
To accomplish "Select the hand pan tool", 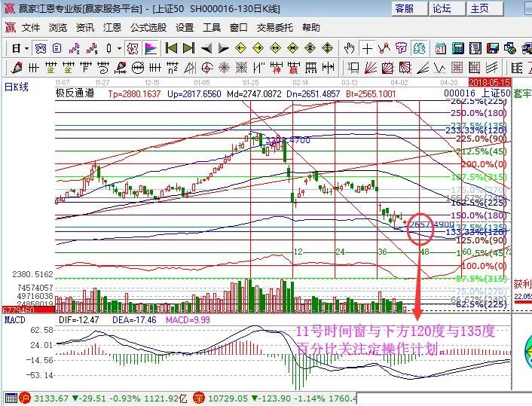I will 350,48.
